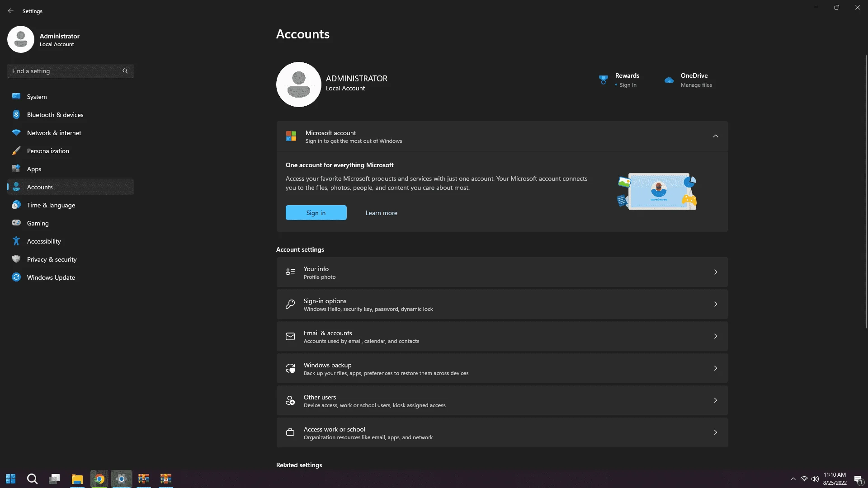The image size is (868, 488).
Task: Go to Bluetooth & devices page
Action: 71,115
